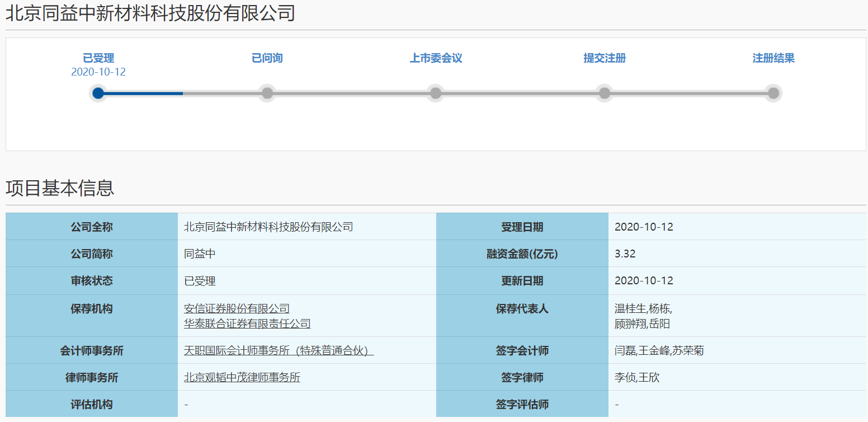Click the 公司全称 header cell
The image size is (868, 422).
click(92, 227)
